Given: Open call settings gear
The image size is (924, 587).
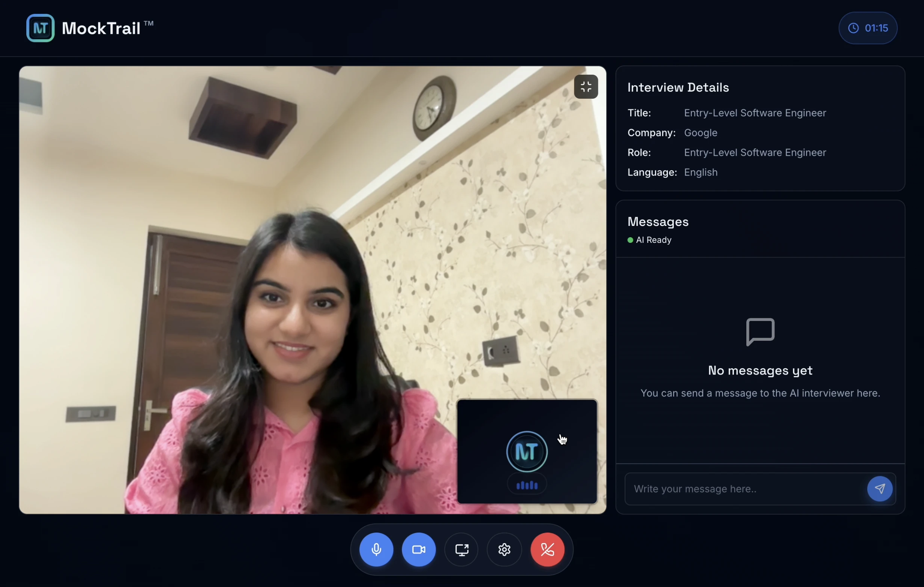Looking at the screenshot, I should (504, 549).
